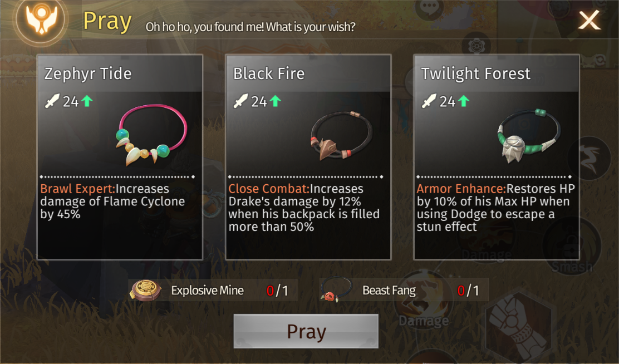Click the attack sword icon on Twilight Forest
The width and height of the screenshot is (619, 364).
click(429, 101)
